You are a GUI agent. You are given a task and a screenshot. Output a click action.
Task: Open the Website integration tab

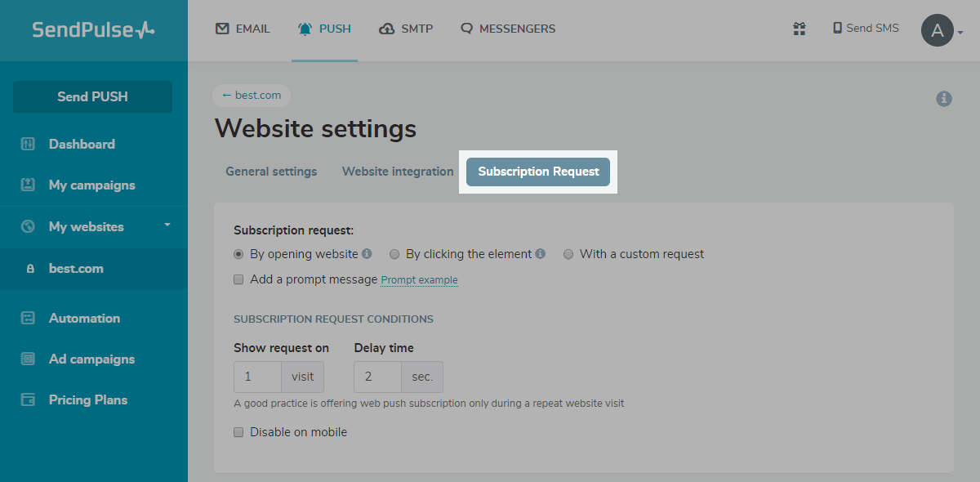coord(398,172)
